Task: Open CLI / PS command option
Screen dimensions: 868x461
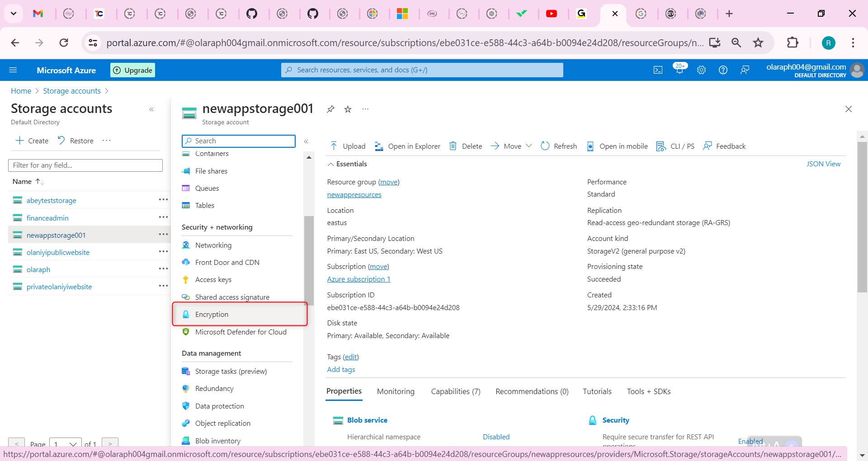Action: (675, 146)
